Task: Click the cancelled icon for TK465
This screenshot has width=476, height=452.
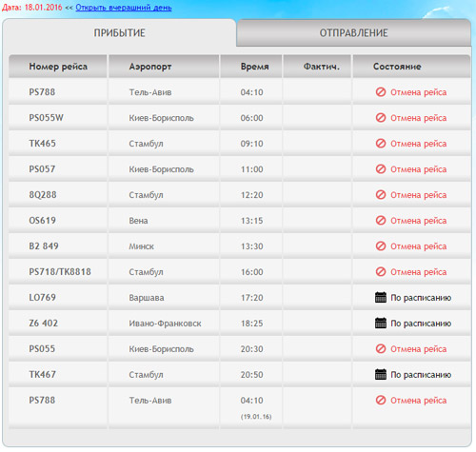Action: point(381,144)
